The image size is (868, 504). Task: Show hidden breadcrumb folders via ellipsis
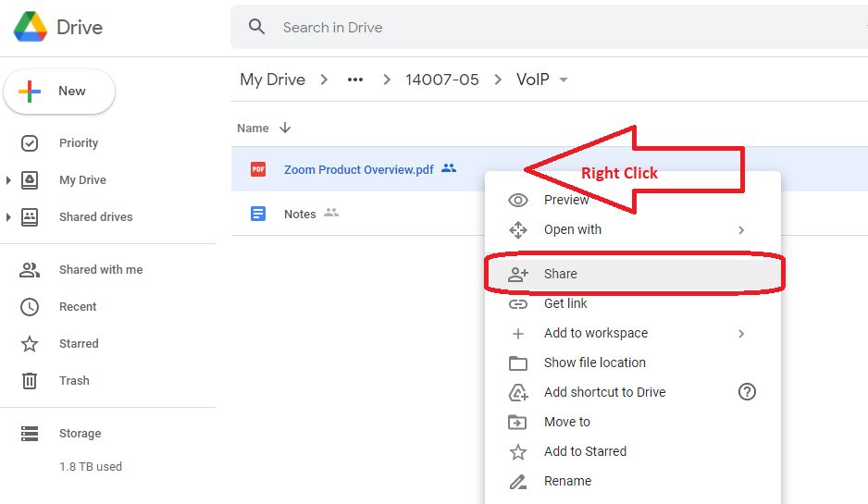(354, 80)
